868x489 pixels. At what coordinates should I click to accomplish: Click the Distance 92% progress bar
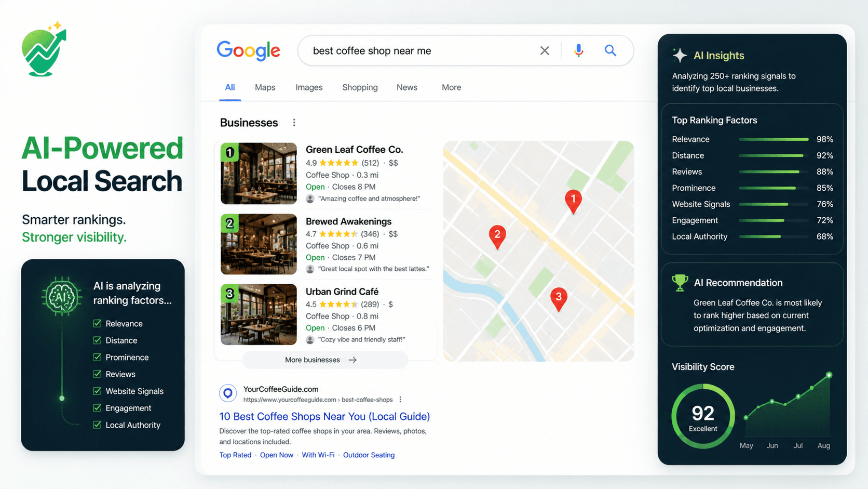tap(774, 155)
